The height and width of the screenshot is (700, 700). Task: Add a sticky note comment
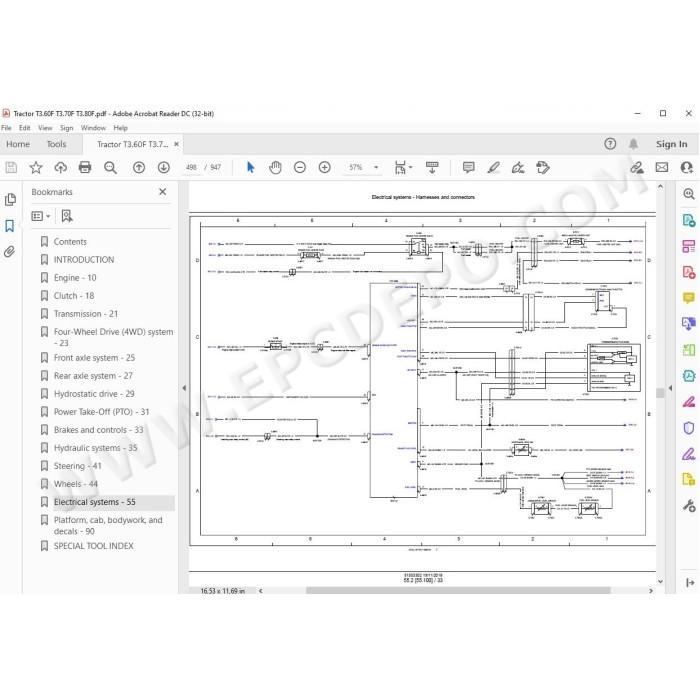469,167
